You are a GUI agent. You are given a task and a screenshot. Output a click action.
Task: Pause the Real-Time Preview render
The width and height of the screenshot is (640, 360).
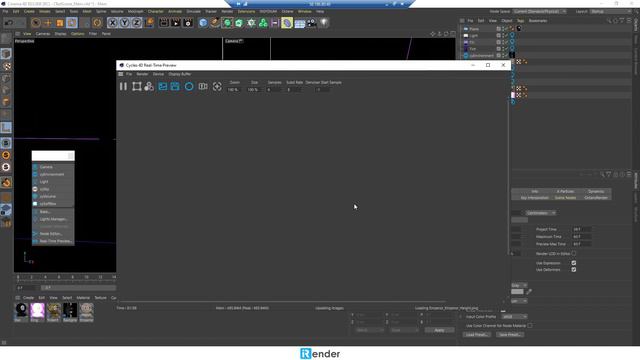coord(123,86)
